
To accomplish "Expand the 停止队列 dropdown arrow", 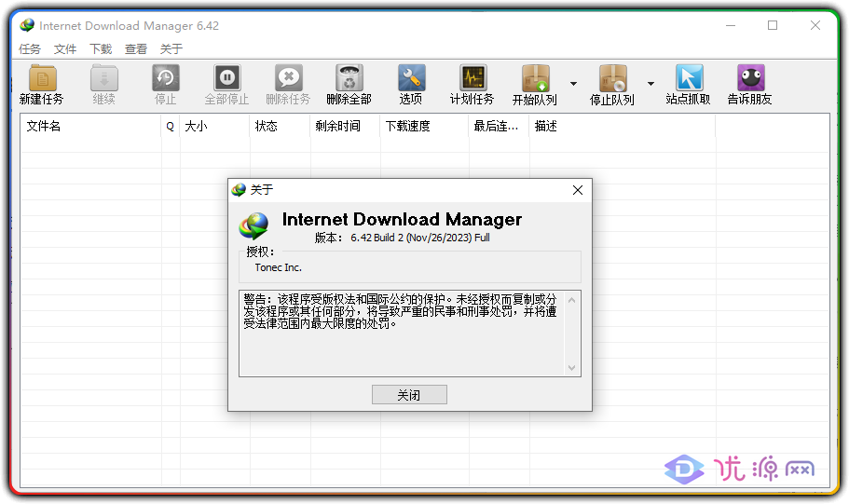I will [650, 84].
